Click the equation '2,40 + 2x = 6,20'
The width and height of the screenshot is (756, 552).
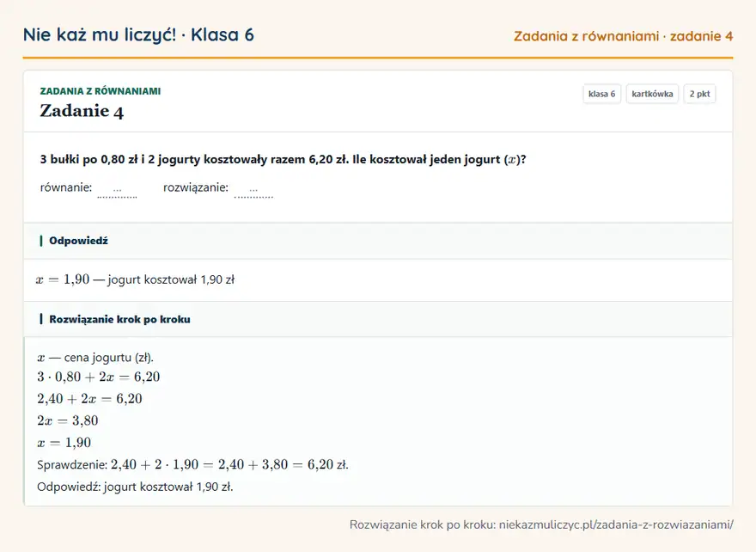click(x=89, y=399)
